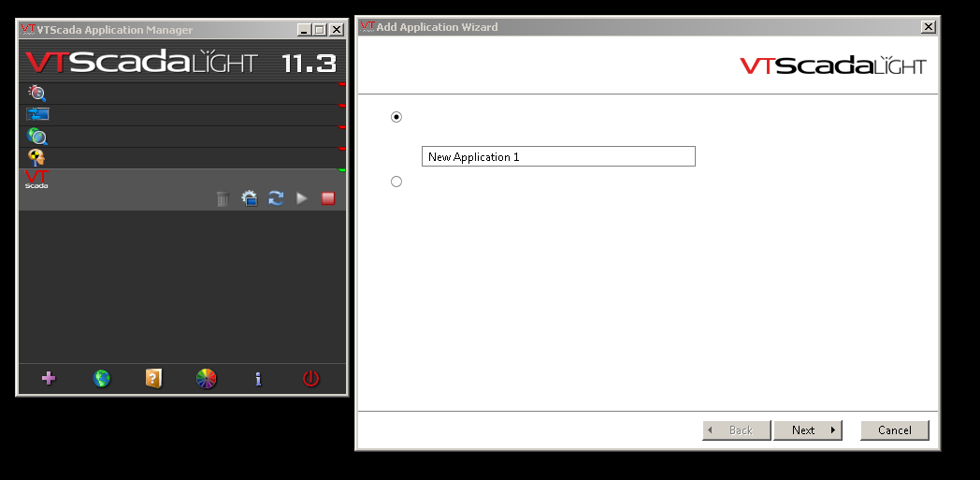Click the gray trash can icon
Screen dimensions: 980x480
(x=223, y=198)
